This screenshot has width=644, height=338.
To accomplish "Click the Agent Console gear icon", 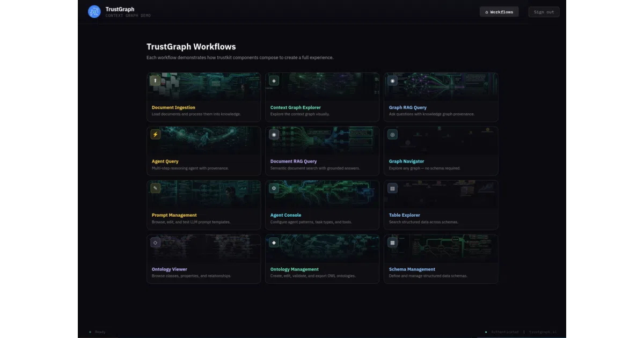I will coord(274,188).
